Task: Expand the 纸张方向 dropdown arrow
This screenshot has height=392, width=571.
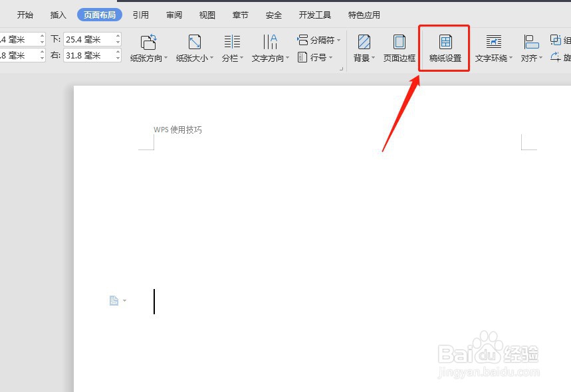Action: point(166,58)
